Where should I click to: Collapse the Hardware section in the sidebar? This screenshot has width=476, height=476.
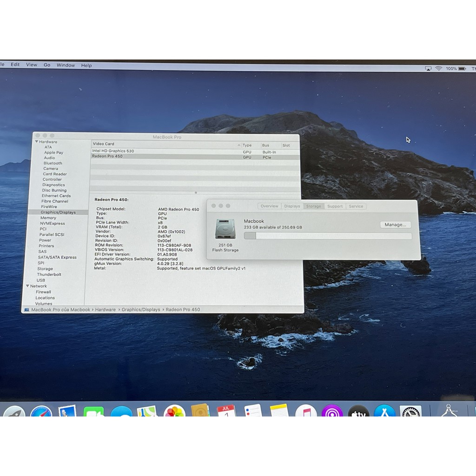tap(37, 142)
